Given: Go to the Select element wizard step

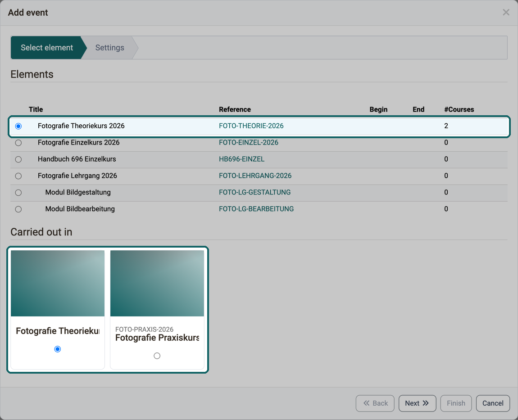Looking at the screenshot, I should (x=46, y=48).
